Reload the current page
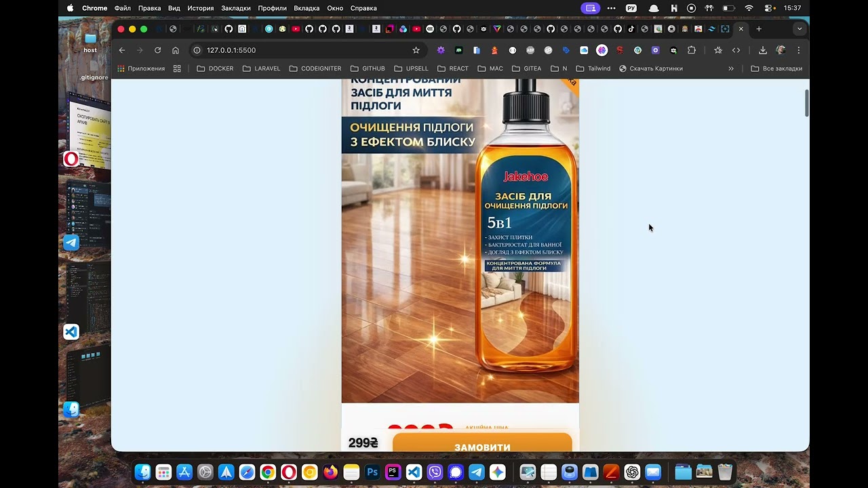This screenshot has height=488, width=868. (158, 50)
